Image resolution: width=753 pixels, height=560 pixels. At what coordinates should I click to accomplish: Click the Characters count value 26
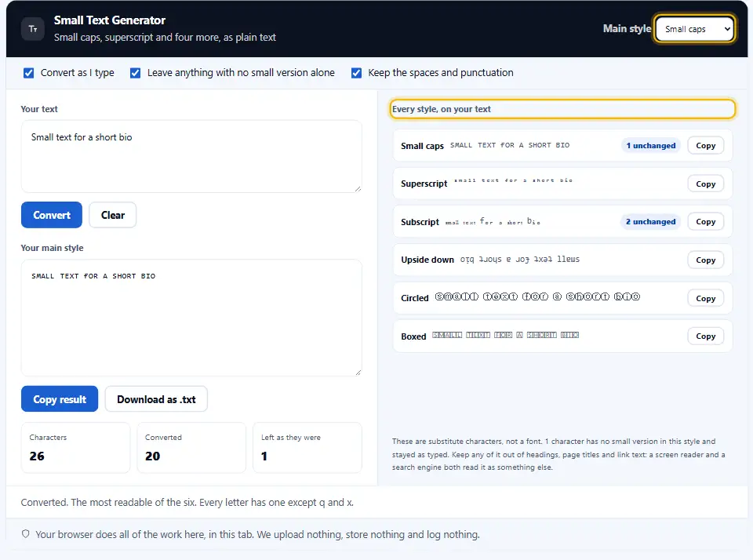click(x=37, y=456)
